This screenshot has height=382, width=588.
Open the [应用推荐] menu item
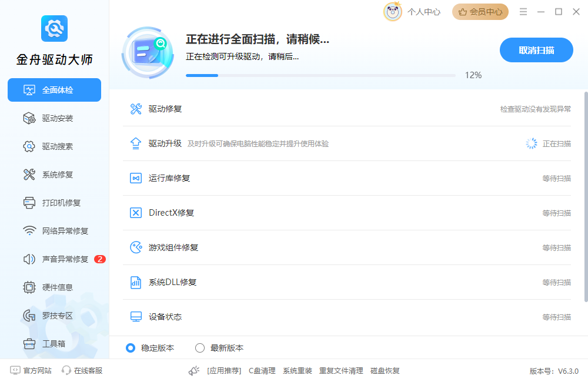click(x=224, y=371)
